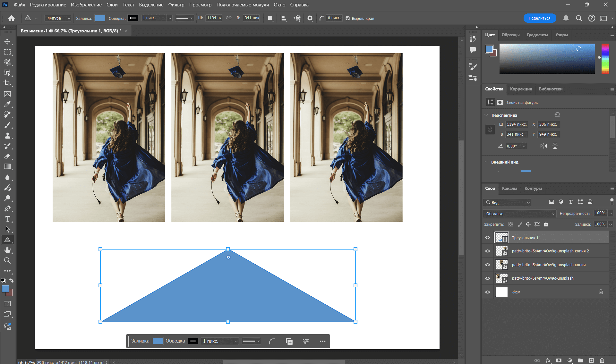Click fill color swatch in options bar
The width and height of the screenshot is (616, 364).
(x=100, y=18)
